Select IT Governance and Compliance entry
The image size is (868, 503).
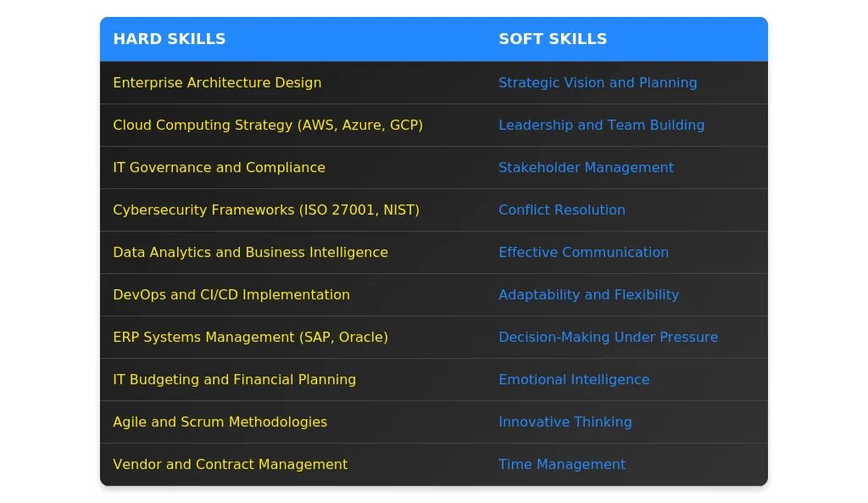click(220, 167)
